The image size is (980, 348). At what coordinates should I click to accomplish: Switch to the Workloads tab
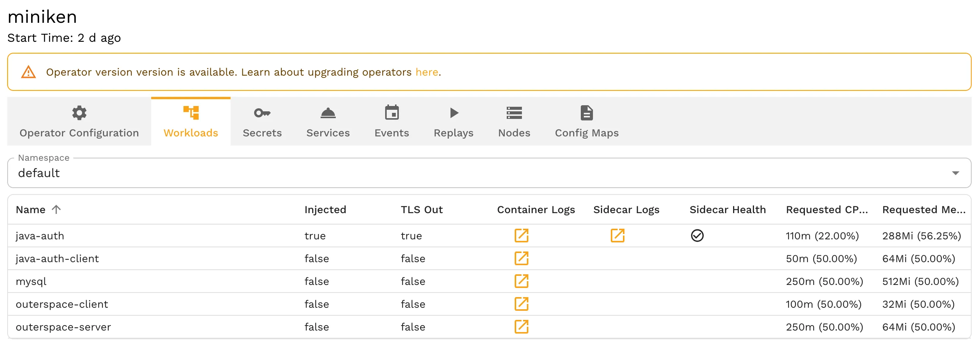point(191,133)
